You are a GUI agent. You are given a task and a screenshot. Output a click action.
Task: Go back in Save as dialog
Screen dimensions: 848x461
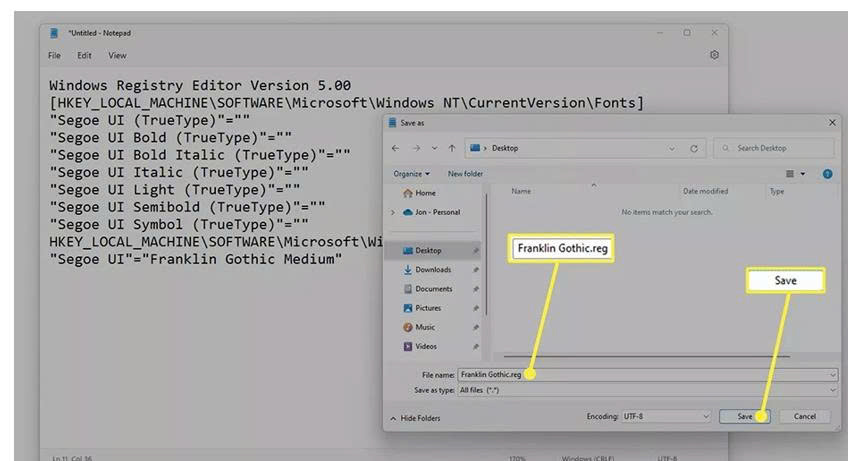click(x=395, y=148)
